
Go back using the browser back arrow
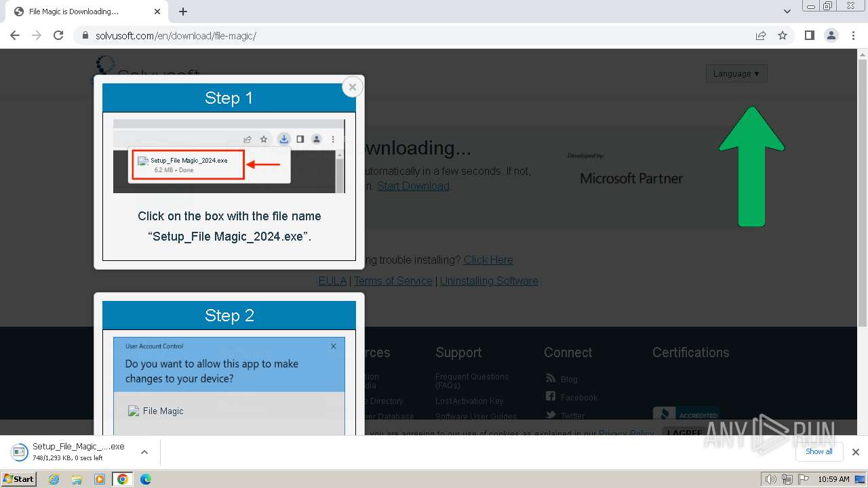click(15, 35)
